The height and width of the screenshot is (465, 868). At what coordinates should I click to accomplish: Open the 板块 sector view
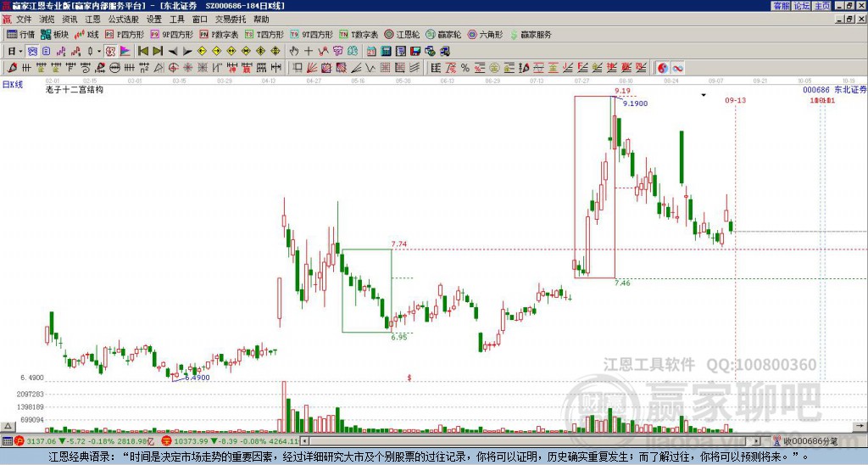(54, 34)
